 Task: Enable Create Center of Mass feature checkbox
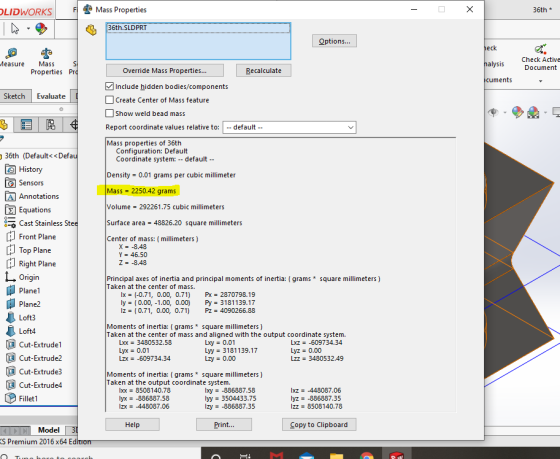110,100
